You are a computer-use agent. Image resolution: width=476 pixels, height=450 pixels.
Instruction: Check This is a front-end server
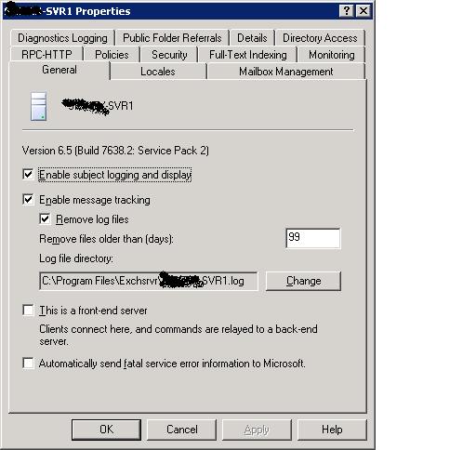28,310
